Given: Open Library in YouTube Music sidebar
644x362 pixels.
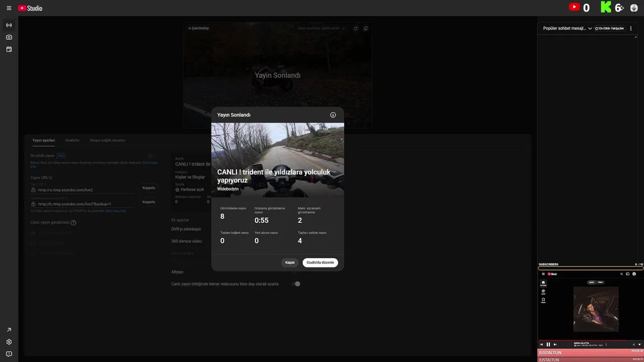Looking at the screenshot, I should tap(543, 301).
